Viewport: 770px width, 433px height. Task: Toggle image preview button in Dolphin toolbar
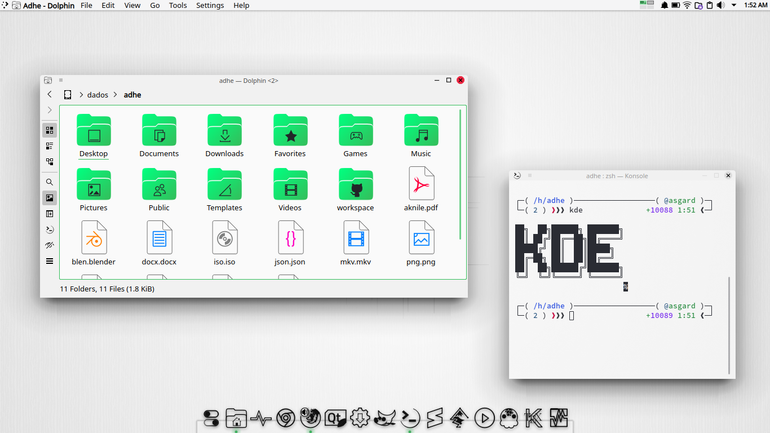pyautogui.click(x=50, y=198)
